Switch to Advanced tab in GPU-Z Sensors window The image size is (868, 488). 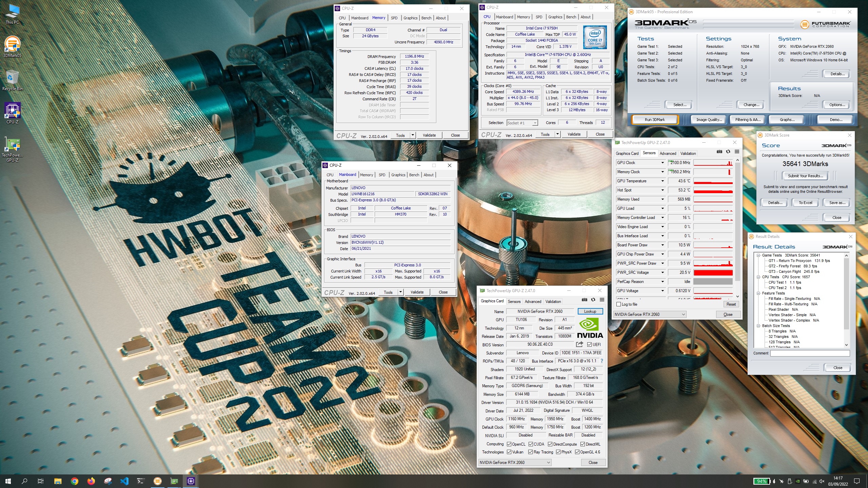(668, 154)
